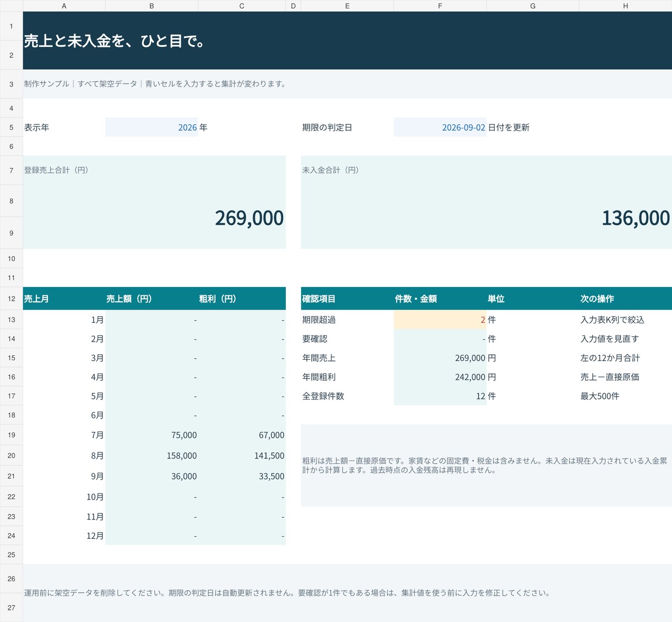Viewport: 672px width, 622px height.
Task: Click the title 売上と未入金を、ひと目で。
Action: click(x=115, y=41)
